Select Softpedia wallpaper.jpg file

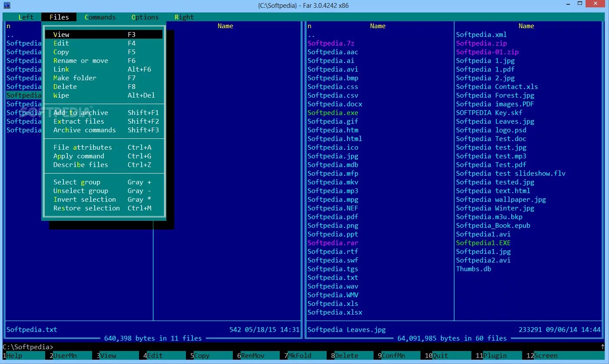click(x=501, y=200)
